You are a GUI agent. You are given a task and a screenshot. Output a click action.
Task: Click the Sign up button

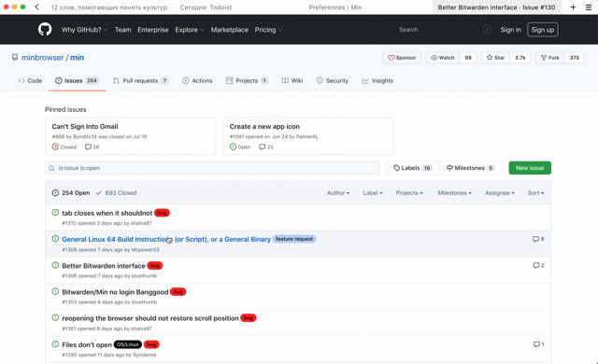point(543,30)
